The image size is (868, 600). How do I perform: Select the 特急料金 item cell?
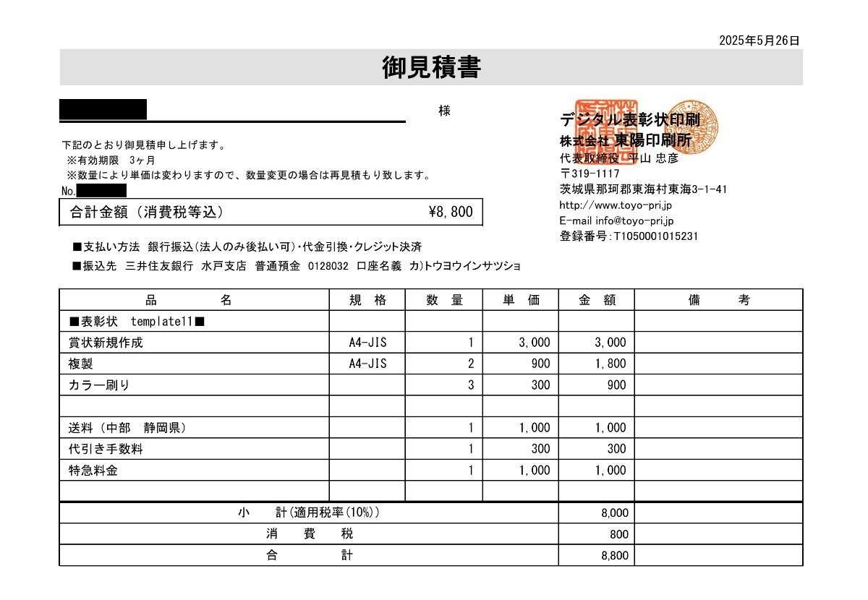pyautogui.click(x=194, y=470)
